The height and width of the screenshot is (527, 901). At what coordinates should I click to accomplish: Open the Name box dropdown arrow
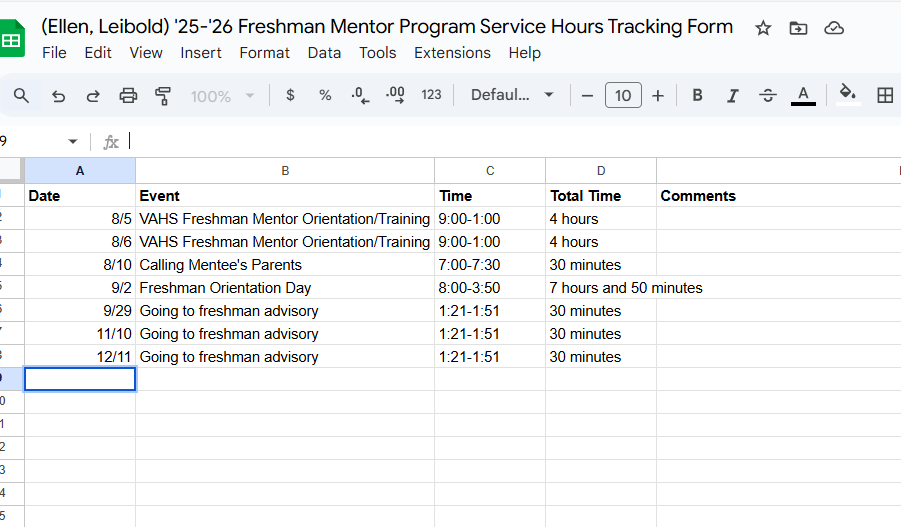click(x=72, y=142)
